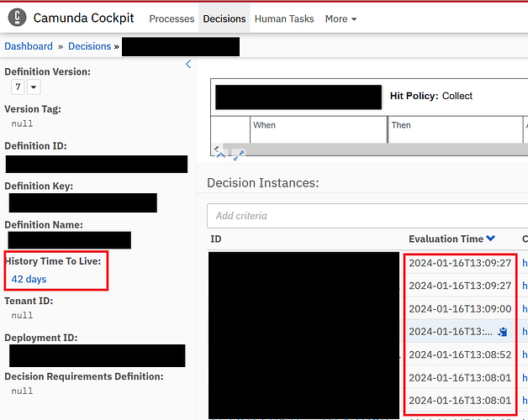Collapse the left sidebar chevron
Viewport: 528px width, 420px height.
click(188, 64)
